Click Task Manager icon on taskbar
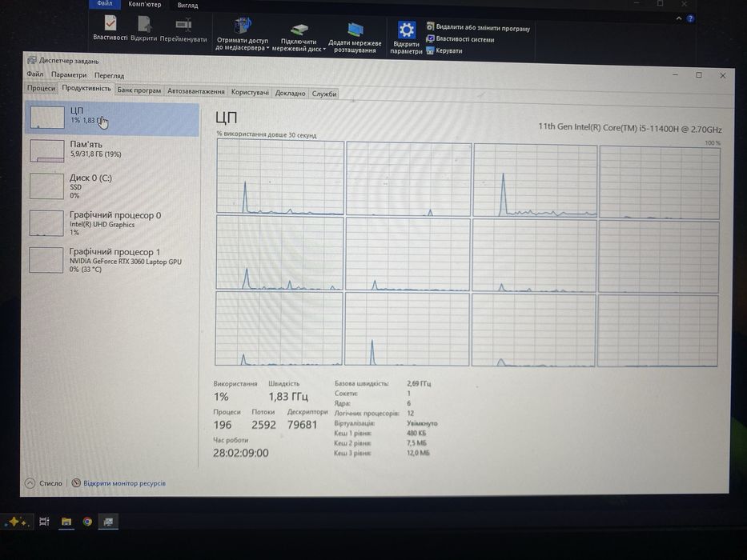This screenshot has height=560, width=747. (108, 522)
